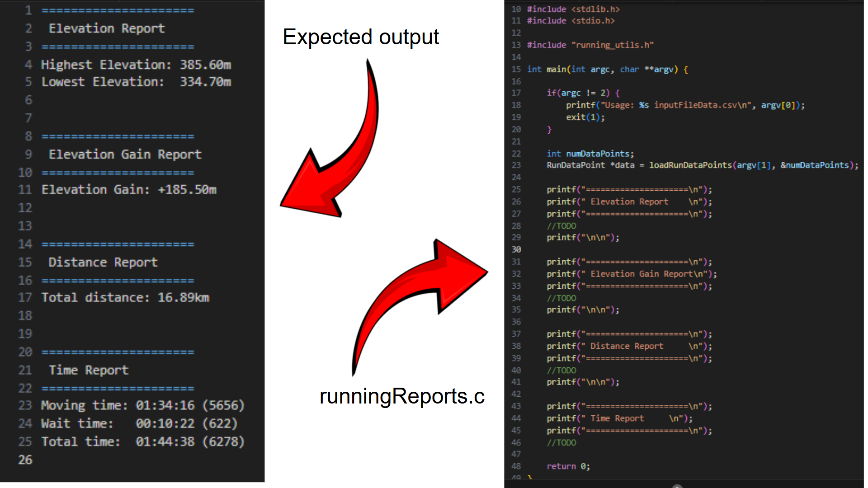Click the "return 0;" statement
The width and height of the screenshot is (868, 488).
click(568, 466)
